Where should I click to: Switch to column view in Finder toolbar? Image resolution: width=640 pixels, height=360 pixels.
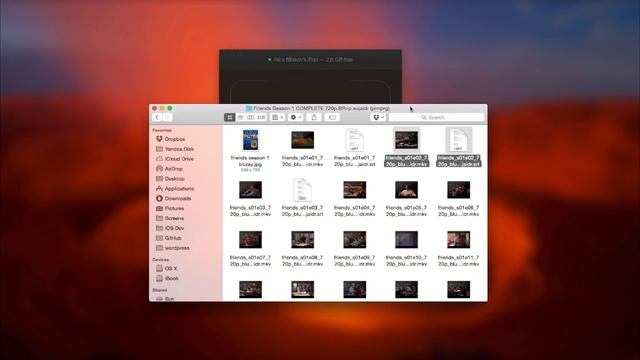[251, 118]
